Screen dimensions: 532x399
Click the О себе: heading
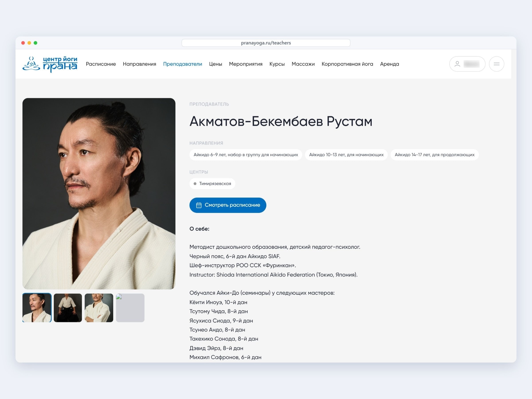(x=199, y=229)
